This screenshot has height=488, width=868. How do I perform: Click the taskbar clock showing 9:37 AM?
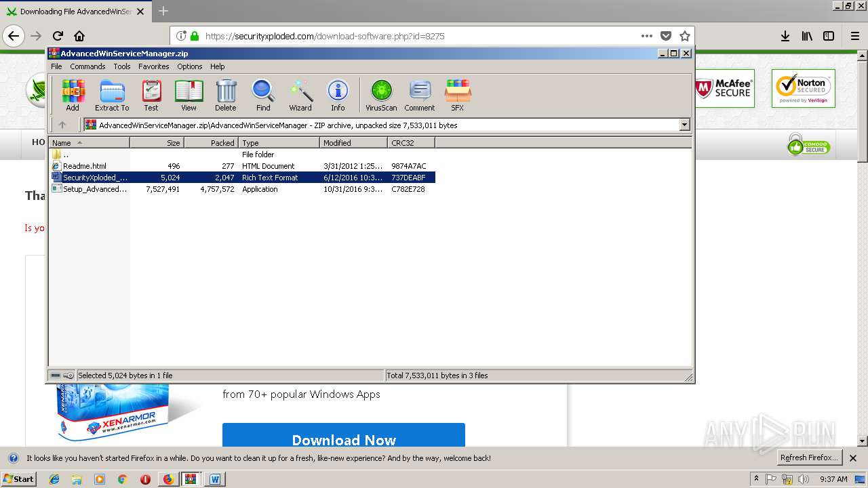tap(833, 479)
